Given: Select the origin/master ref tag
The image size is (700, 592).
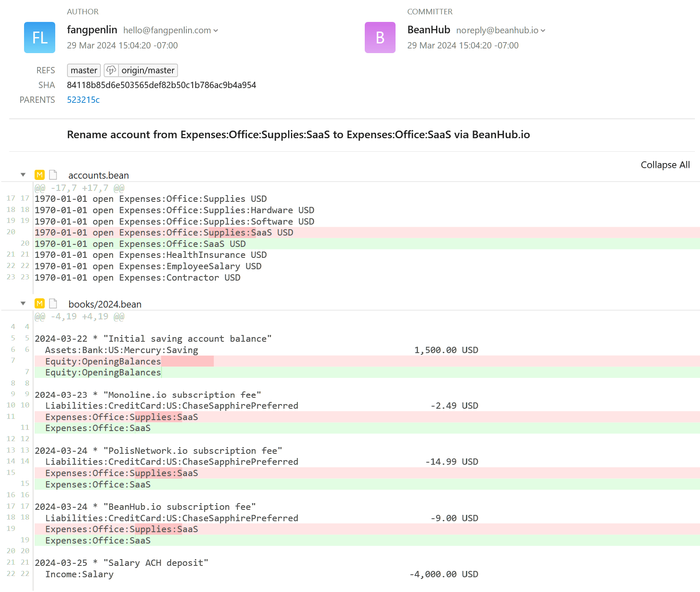Looking at the screenshot, I should tap(148, 70).
